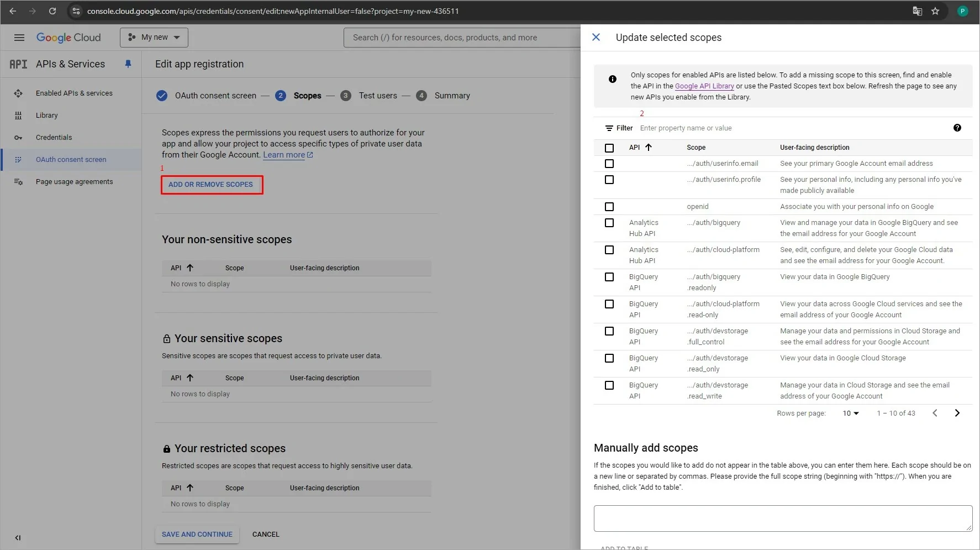The width and height of the screenshot is (980, 550).
Task: Open Credentials from the sidebar
Action: pyautogui.click(x=53, y=137)
